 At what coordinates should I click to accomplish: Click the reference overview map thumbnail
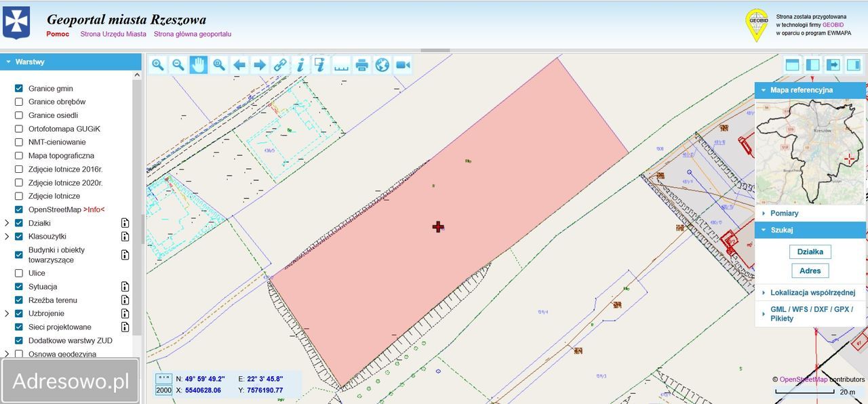(x=810, y=152)
